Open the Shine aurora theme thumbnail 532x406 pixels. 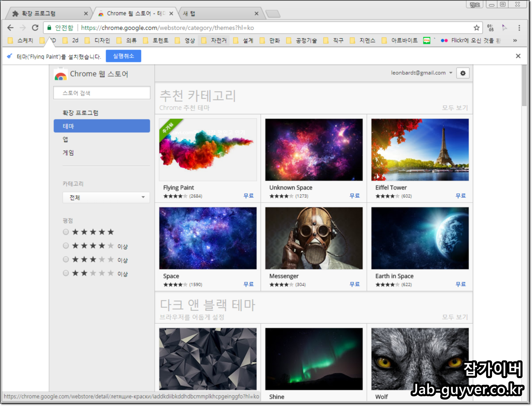[314, 359]
